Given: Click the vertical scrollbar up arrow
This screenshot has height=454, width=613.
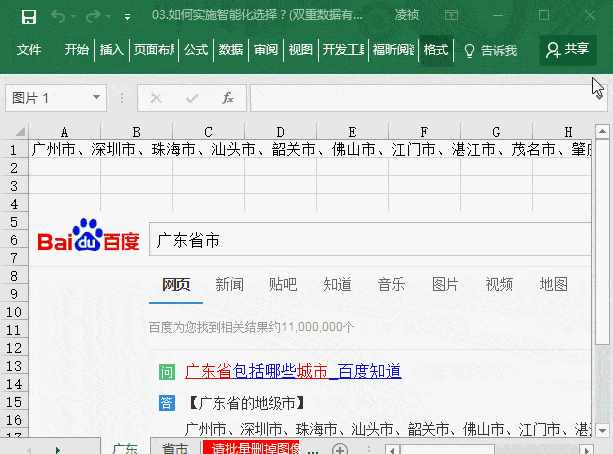Looking at the screenshot, I should point(602,131).
